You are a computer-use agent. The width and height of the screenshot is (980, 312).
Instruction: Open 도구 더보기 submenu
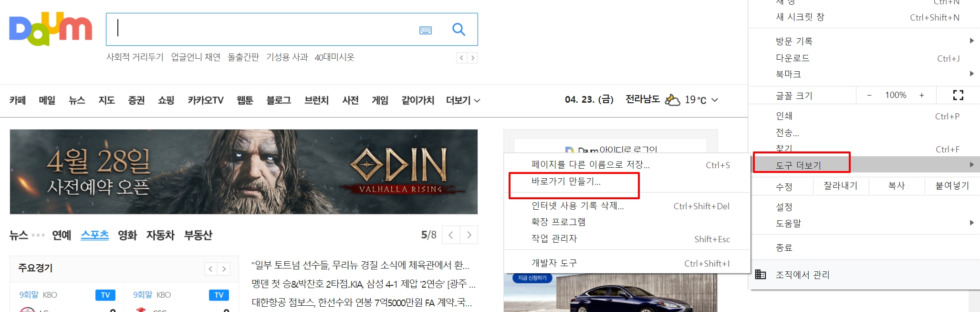(865, 164)
